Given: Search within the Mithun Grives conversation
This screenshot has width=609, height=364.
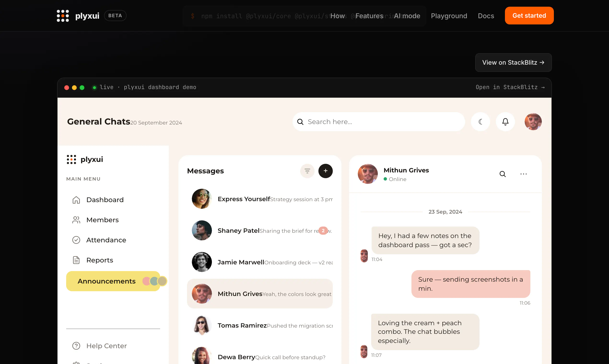Looking at the screenshot, I should coord(503,174).
